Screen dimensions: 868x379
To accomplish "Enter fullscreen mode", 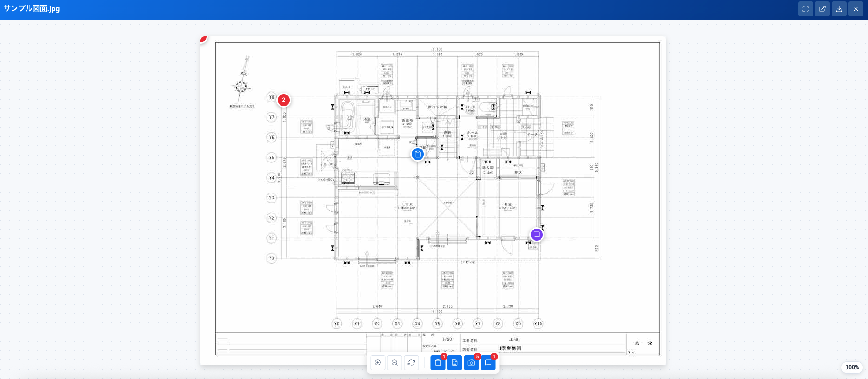I will coord(806,9).
